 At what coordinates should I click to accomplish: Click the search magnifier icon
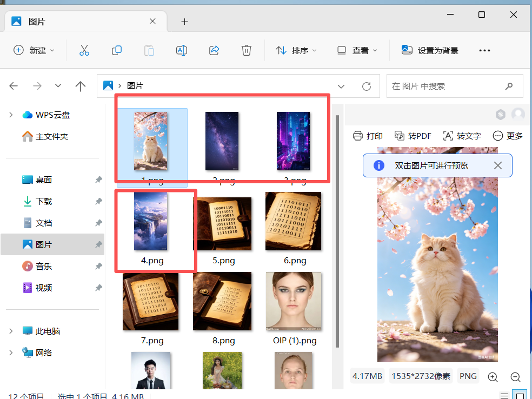click(509, 86)
